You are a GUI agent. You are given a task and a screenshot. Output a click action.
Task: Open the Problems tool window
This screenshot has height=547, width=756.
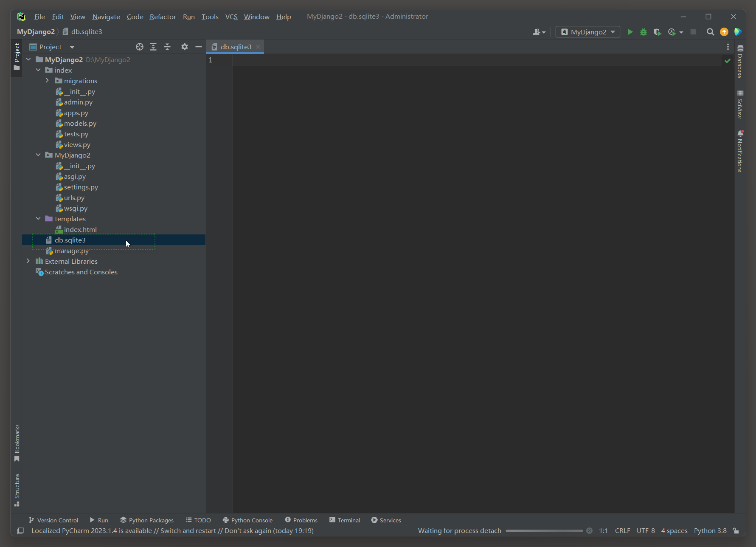pyautogui.click(x=301, y=520)
